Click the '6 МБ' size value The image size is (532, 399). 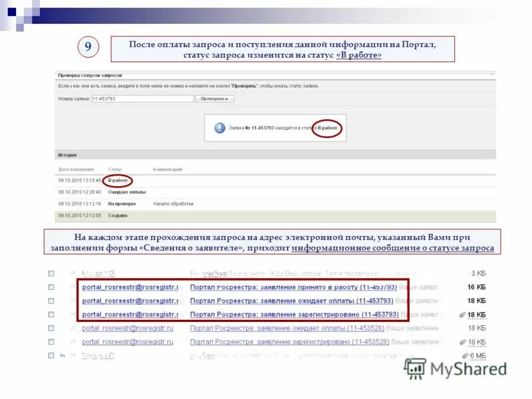coord(477,356)
